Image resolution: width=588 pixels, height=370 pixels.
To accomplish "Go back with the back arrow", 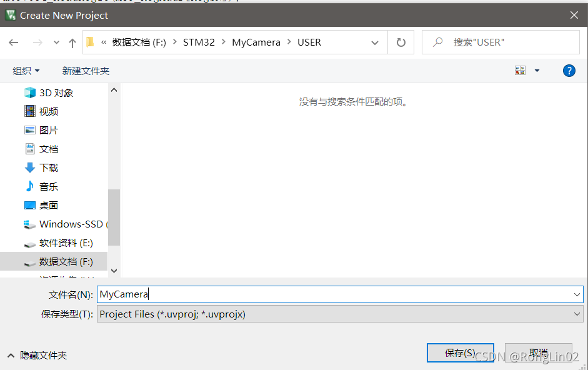I will [x=14, y=42].
